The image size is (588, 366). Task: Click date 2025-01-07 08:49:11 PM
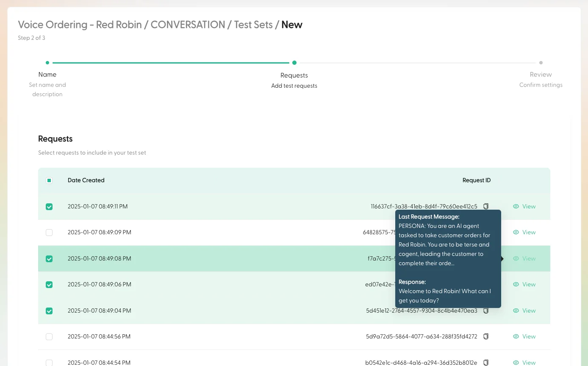pyautogui.click(x=97, y=207)
